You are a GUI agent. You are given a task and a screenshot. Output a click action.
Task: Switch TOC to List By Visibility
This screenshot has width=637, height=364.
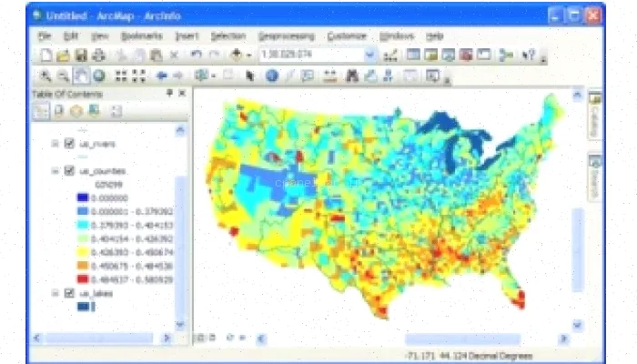[x=76, y=110]
